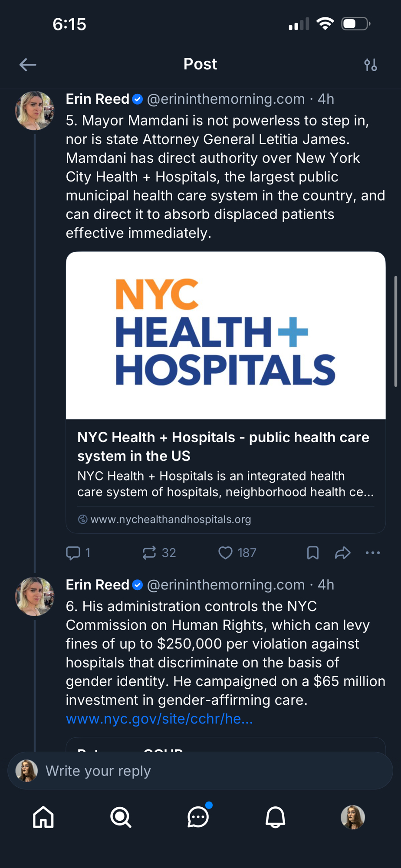Open my profile from bottom bar

coord(352,817)
